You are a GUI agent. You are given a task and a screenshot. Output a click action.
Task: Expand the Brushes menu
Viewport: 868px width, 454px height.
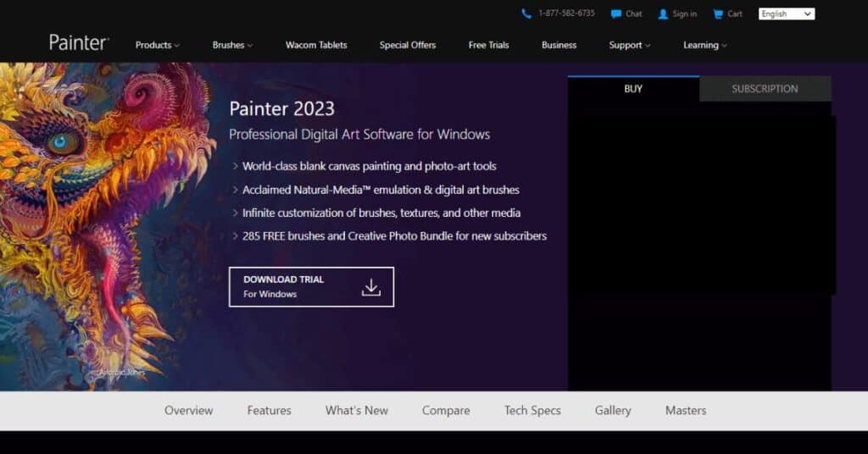click(x=232, y=46)
